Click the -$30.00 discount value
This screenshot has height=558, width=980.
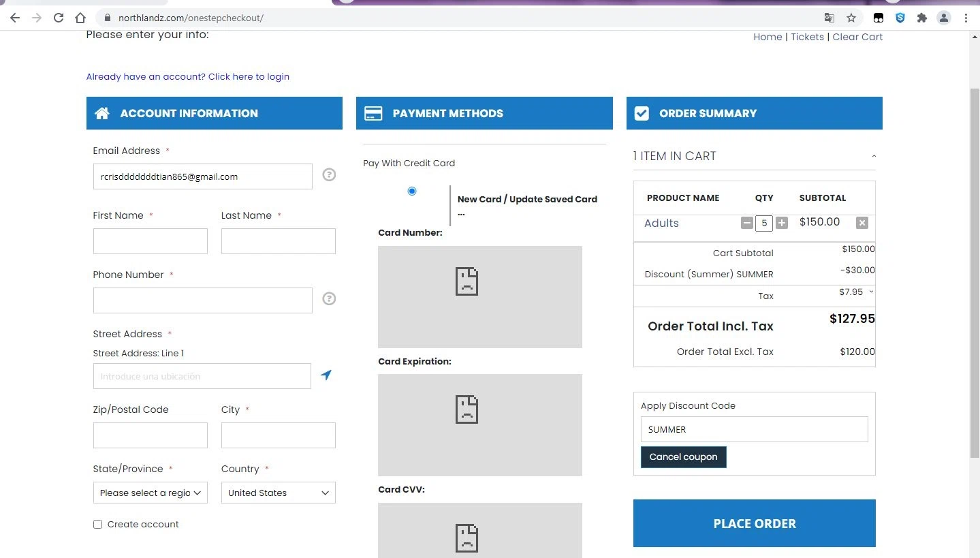pyautogui.click(x=858, y=270)
